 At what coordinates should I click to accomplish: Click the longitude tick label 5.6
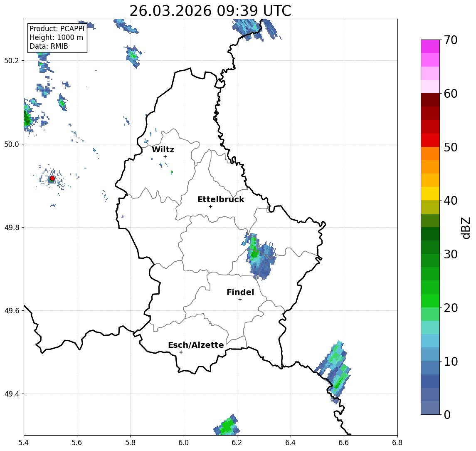77,443
